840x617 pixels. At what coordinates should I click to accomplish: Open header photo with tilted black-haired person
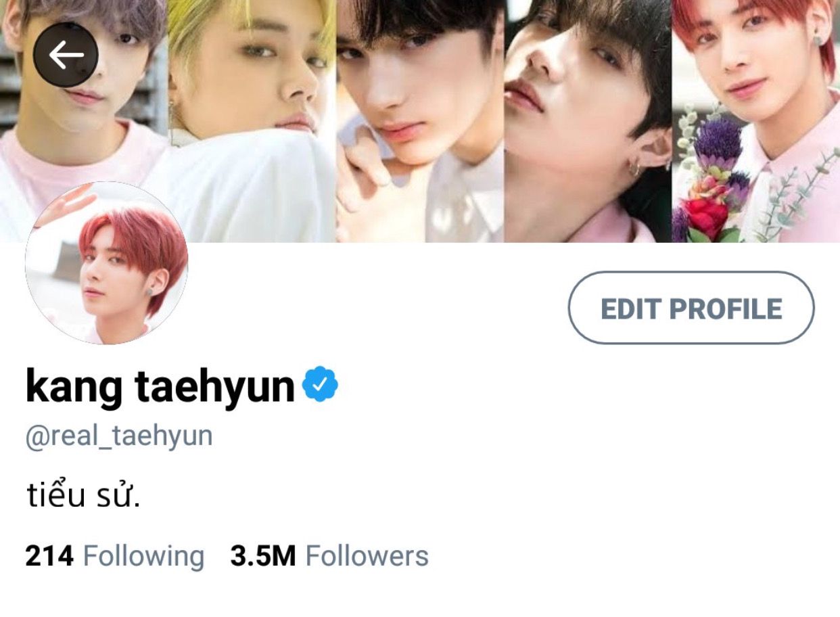[588, 121]
